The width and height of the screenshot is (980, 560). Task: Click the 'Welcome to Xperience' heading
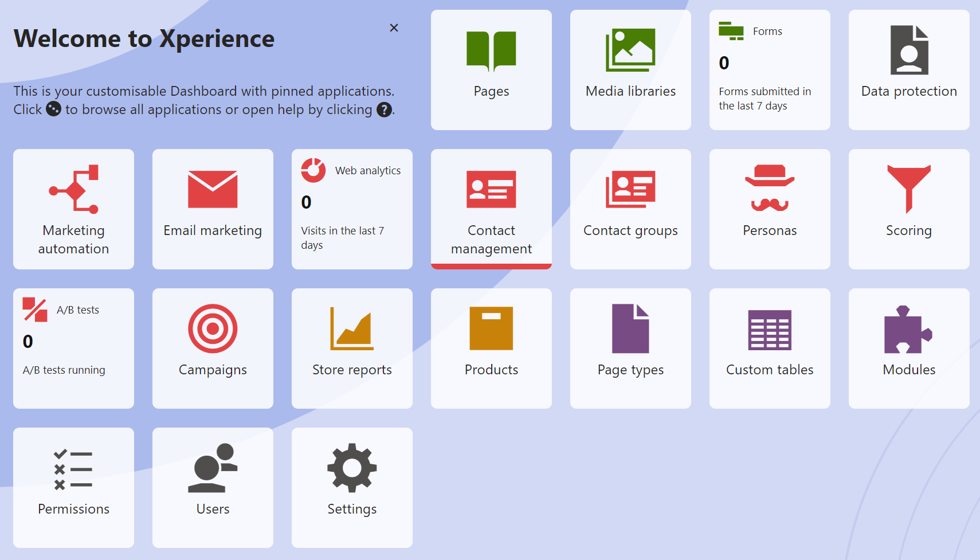(144, 39)
